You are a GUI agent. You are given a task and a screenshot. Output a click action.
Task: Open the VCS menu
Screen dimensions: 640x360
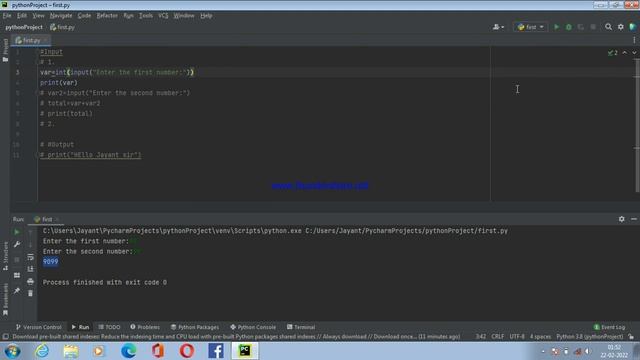[163, 16]
